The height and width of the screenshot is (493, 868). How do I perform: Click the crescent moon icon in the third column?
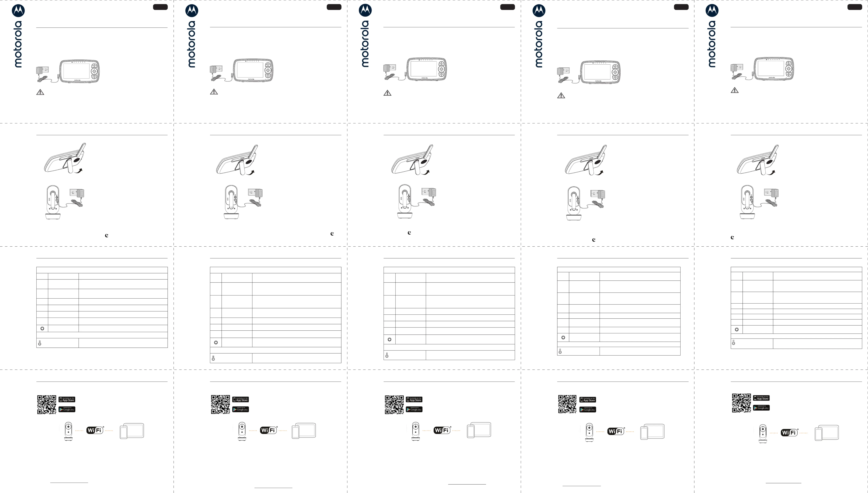point(409,233)
